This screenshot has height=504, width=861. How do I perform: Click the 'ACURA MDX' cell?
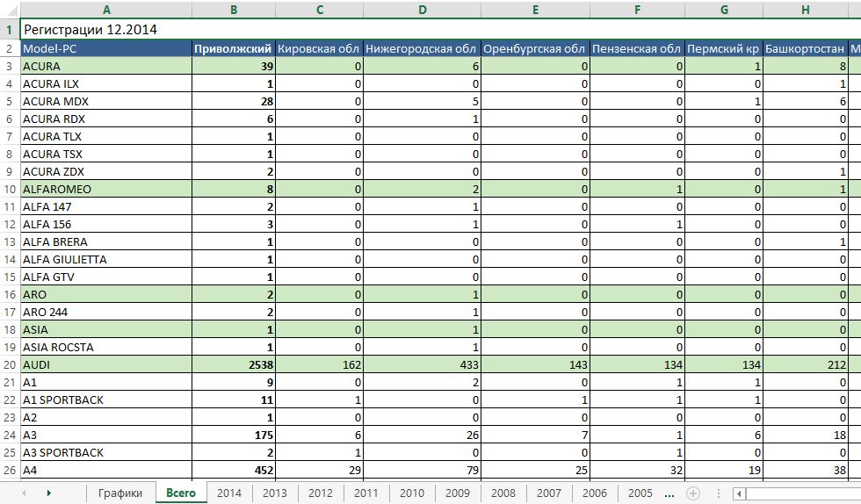click(106, 101)
